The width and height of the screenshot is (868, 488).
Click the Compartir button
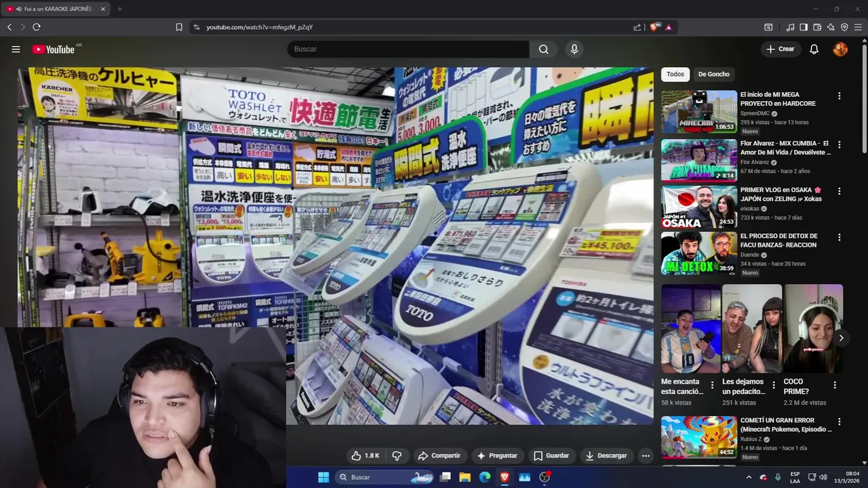[439, 455]
